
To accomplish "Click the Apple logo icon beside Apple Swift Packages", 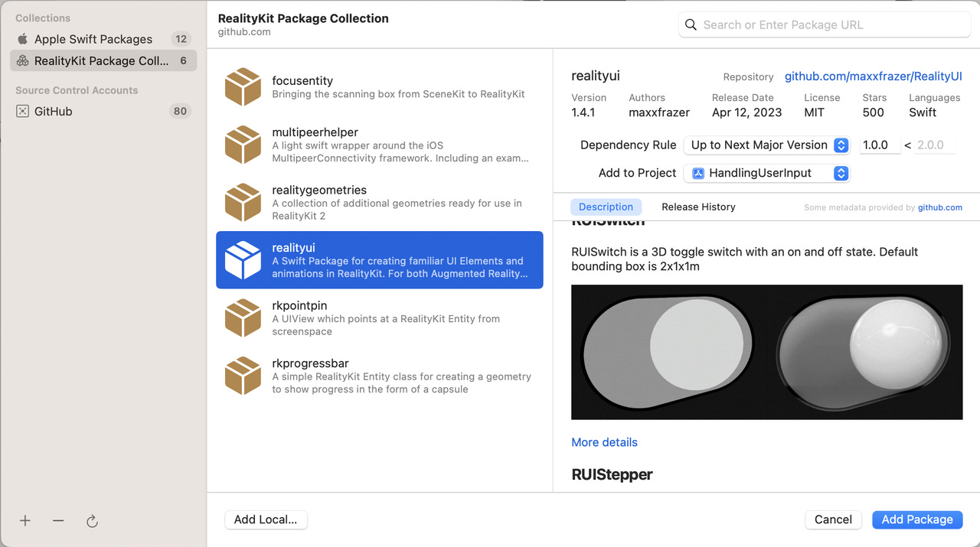I will [x=22, y=39].
